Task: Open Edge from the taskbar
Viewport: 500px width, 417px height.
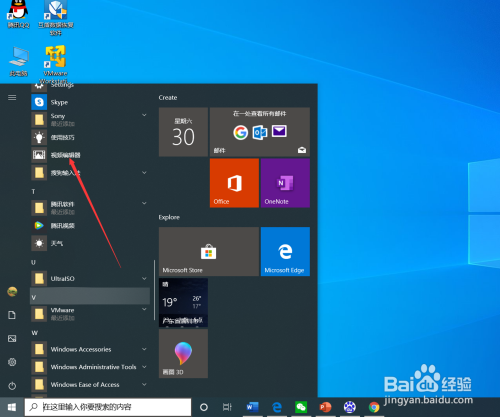Action: pyautogui.click(x=277, y=407)
